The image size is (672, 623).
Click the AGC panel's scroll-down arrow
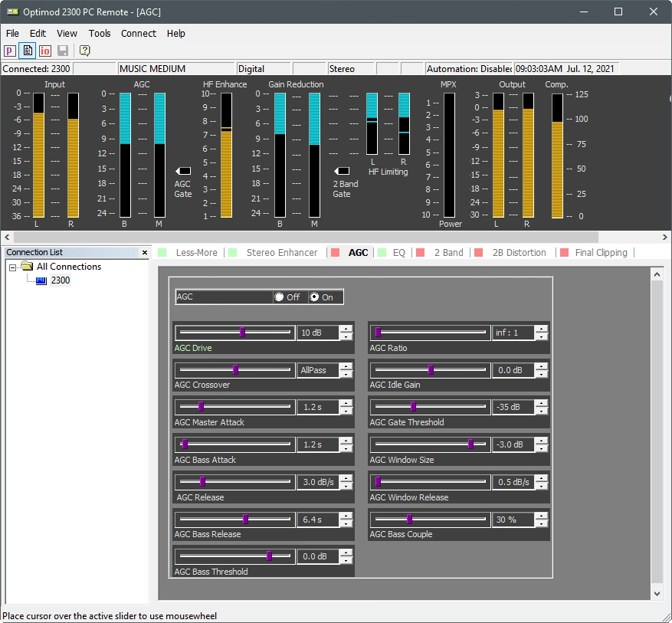tap(657, 593)
